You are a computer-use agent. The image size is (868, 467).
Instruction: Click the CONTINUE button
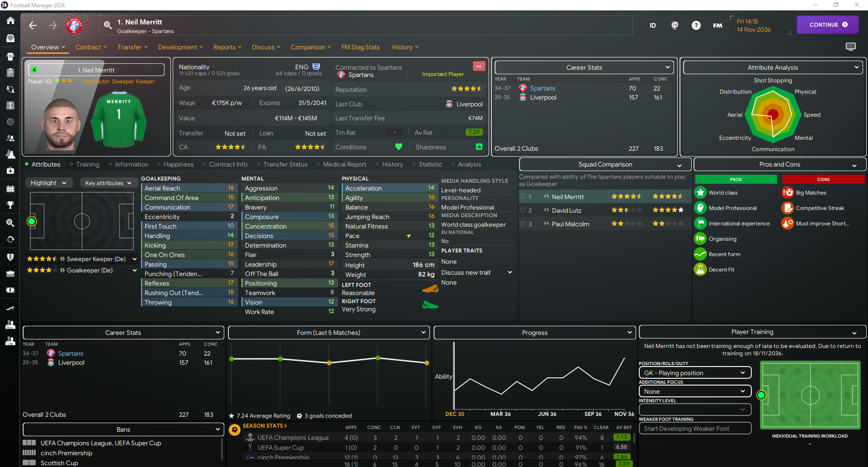coord(828,25)
